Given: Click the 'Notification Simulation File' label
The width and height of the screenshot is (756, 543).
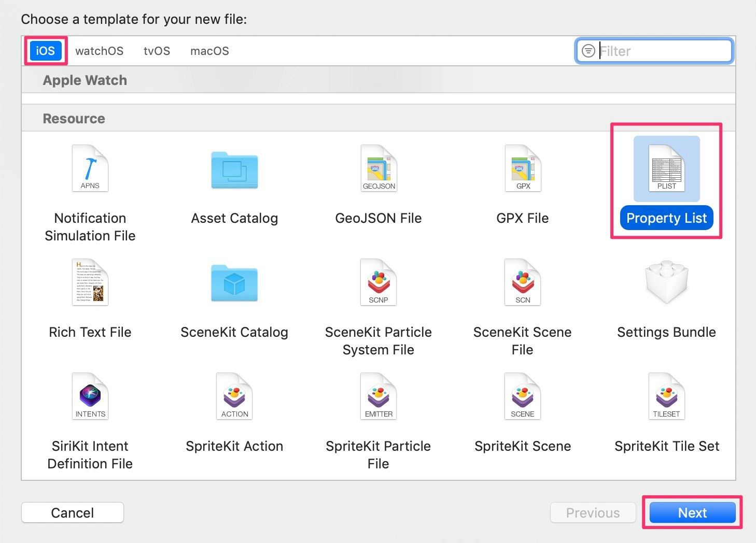Looking at the screenshot, I should pos(90,227).
